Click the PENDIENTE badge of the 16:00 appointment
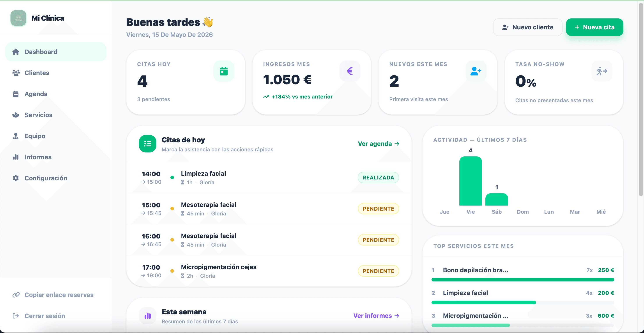644x333 pixels. [378, 240]
